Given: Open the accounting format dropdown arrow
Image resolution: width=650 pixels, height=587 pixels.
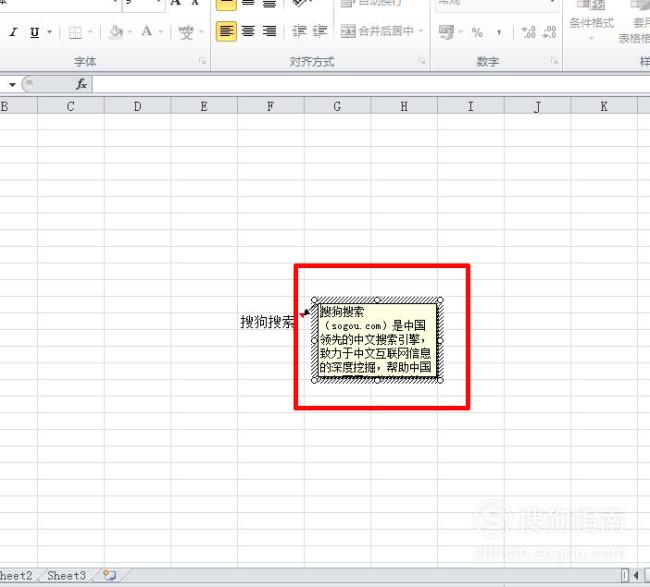Looking at the screenshot, I should pos(461,32).
